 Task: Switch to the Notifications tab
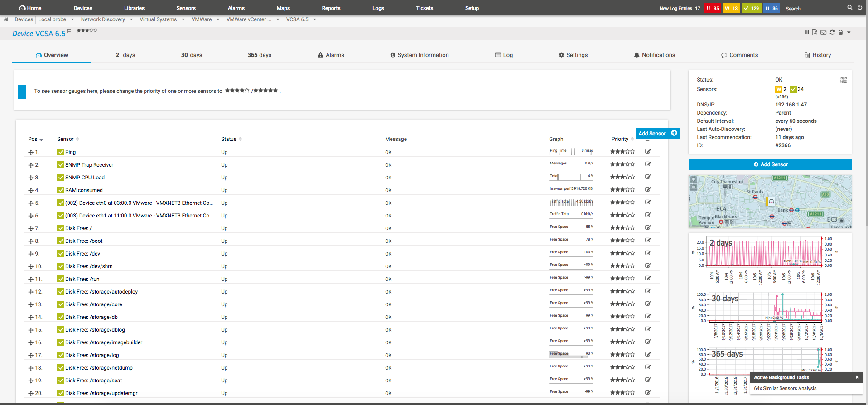[x=655, y=55]
